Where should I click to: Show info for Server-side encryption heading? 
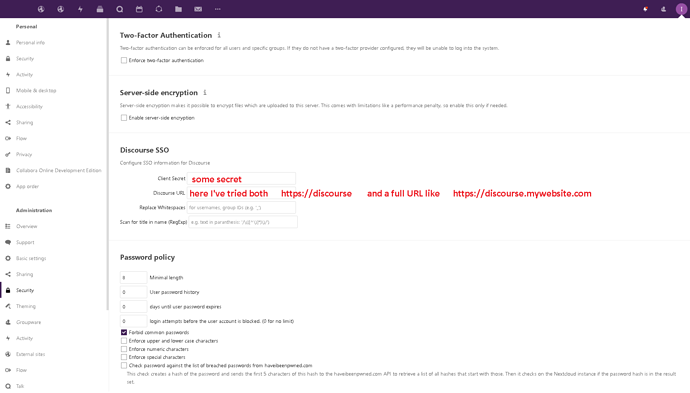pyautogui.click(x=205, y=92)
